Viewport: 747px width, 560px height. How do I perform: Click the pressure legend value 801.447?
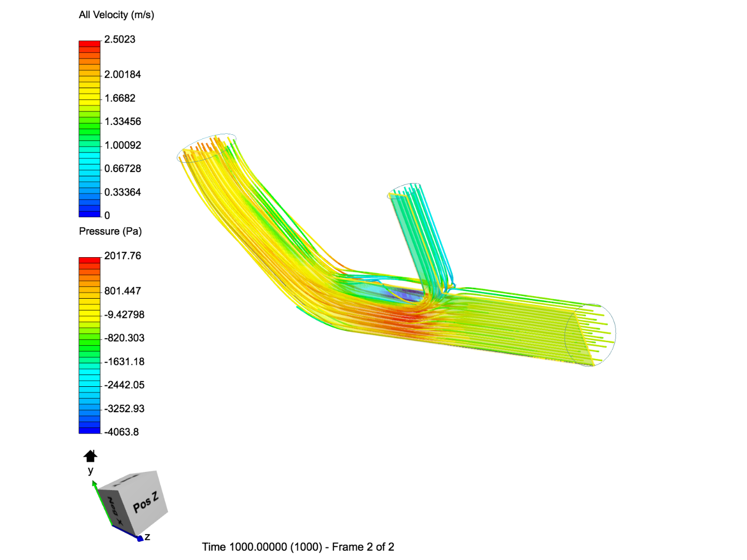tap(122, 291)
